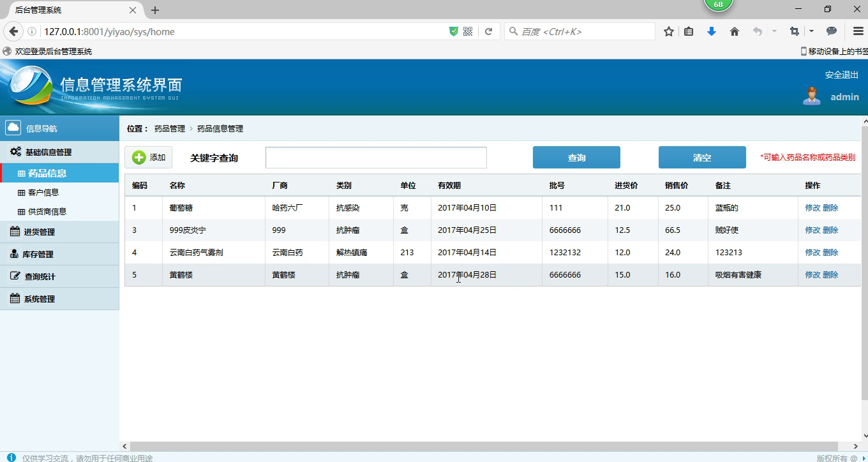
Task: Collapse the 基础信息管理 menu section
Action: [x=59, y=152]
